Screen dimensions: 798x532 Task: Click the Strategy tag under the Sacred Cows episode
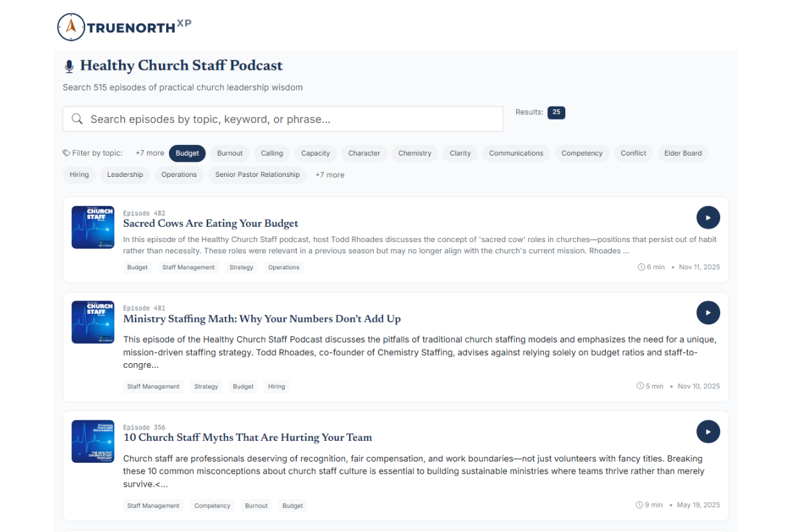pos(241,267)
